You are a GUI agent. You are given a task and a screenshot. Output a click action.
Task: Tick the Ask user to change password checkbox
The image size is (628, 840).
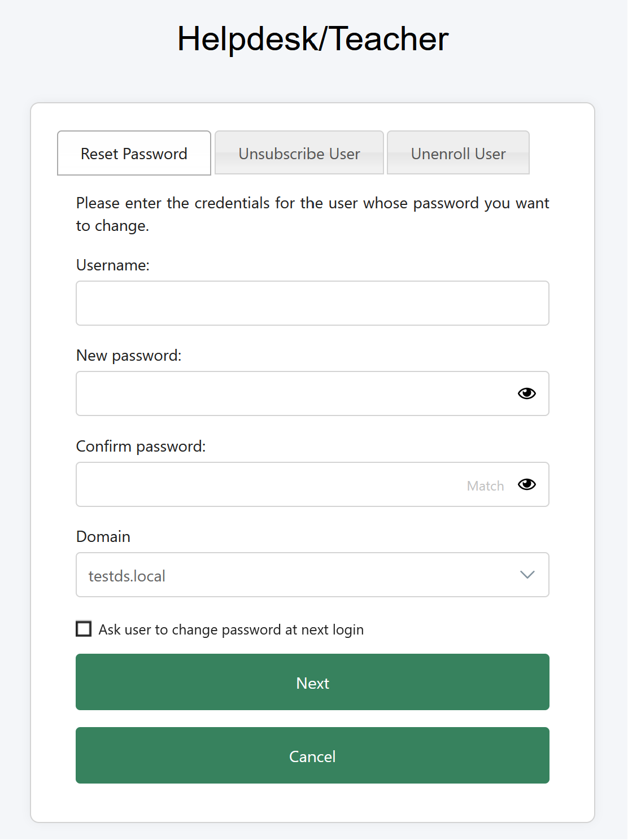tap(84, 629)
